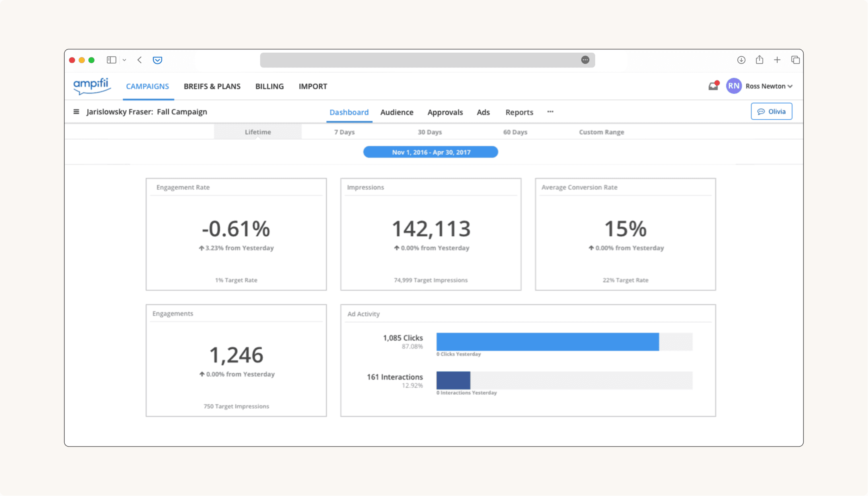Open the BILLING section
The height and width of the screenshot is (496, 868).
(269, 86)
